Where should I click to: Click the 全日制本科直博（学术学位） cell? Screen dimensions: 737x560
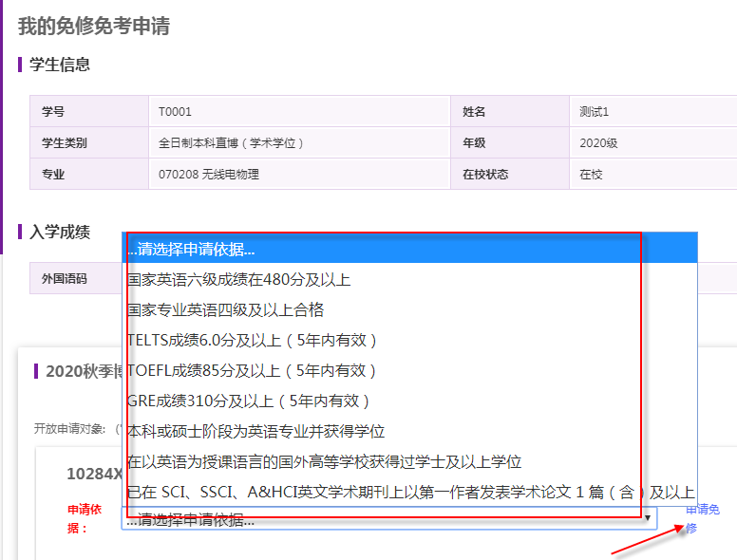pyautogui.click(x=231, y=143)
